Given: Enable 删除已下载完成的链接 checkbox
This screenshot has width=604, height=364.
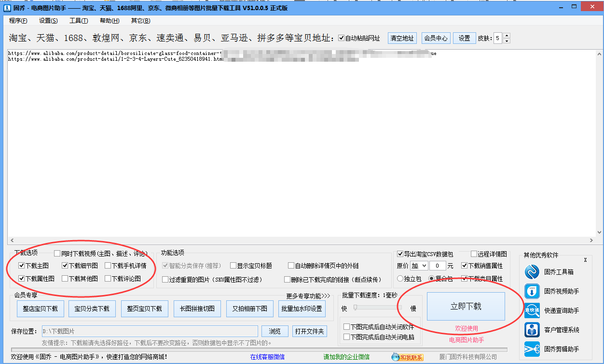Looking at the screenshot, I should [x=287, y=280].
